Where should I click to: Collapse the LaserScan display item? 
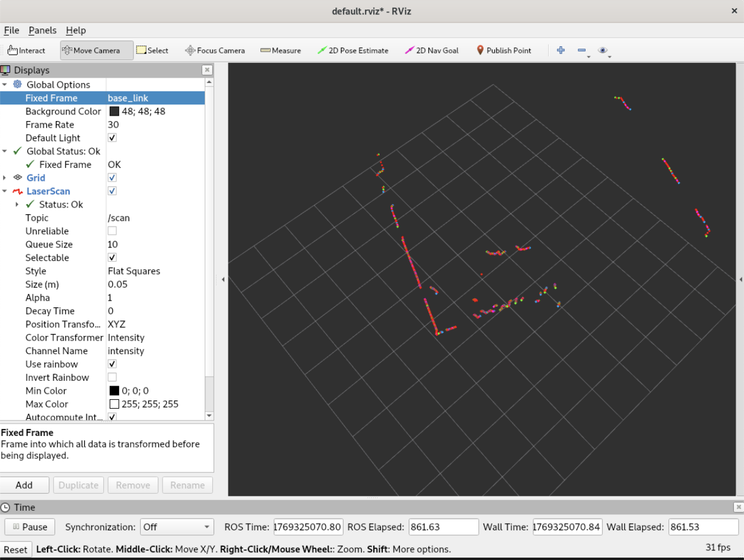tap(5, 191)
